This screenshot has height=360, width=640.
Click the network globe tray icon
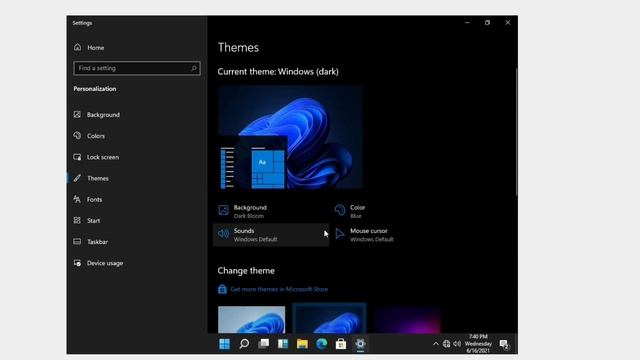[x=447, y=344]
